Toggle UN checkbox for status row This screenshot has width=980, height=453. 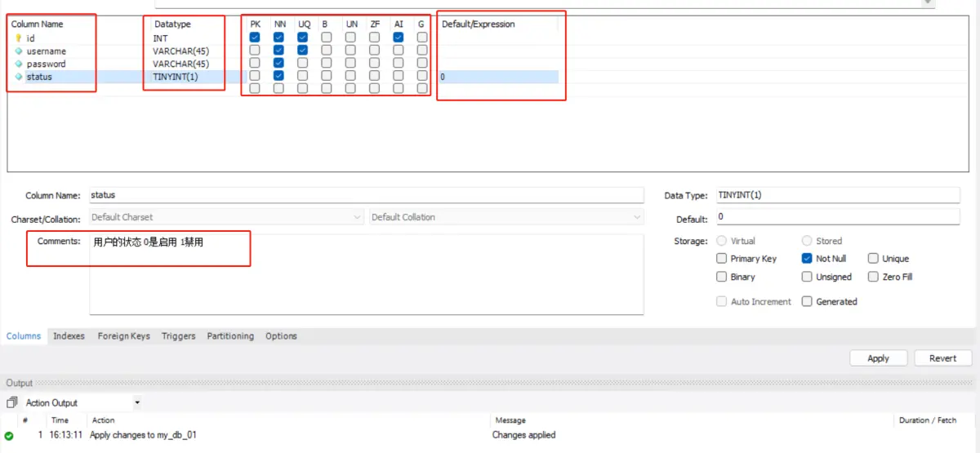pyautogui.click(x=350, y=76)
